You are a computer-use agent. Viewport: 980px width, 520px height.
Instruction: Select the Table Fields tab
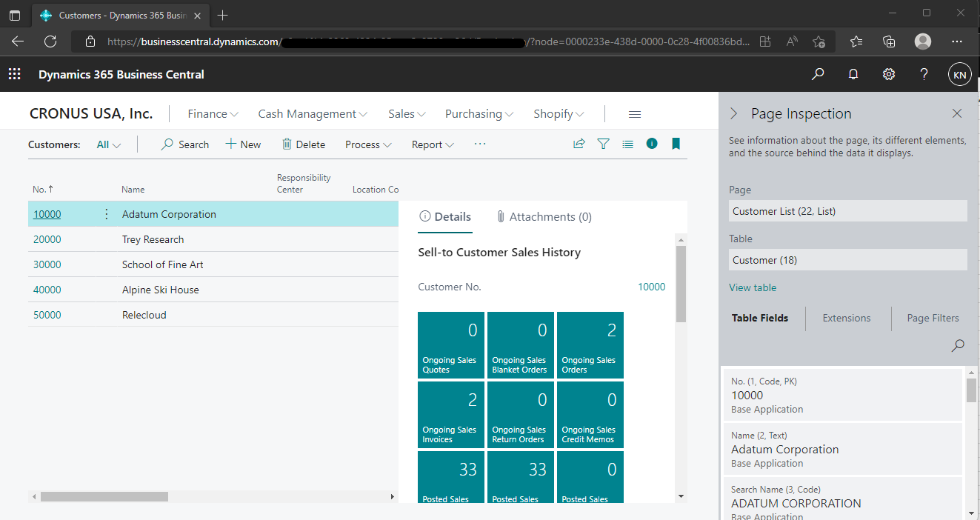coord(760,318)
